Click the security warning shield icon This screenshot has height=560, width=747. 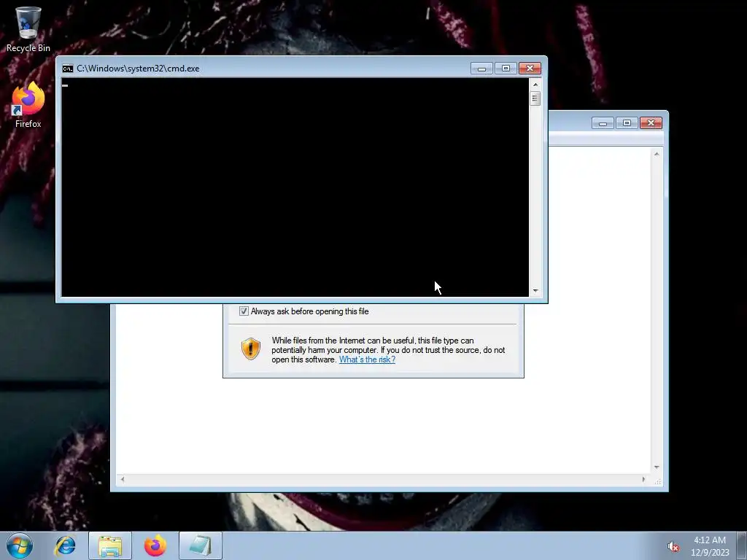(251, 349)
